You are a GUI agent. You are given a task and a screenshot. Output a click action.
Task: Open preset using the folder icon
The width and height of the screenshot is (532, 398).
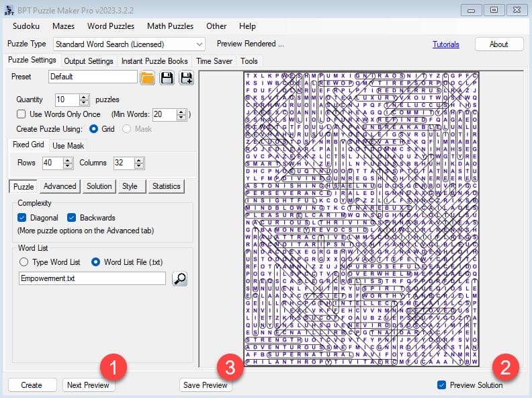click(x=147, y=77)
